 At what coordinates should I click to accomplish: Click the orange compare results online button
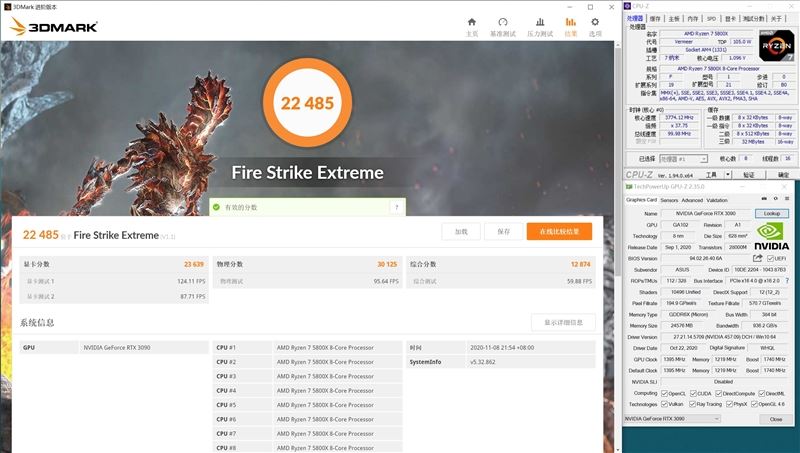[x=559, y=232]
